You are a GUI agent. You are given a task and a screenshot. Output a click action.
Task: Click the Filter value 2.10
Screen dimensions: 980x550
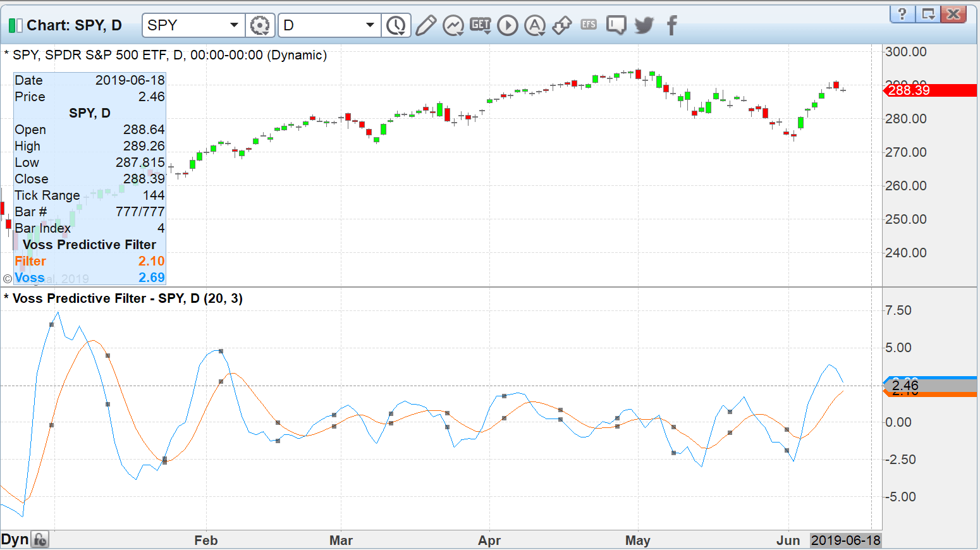(152, 261)
